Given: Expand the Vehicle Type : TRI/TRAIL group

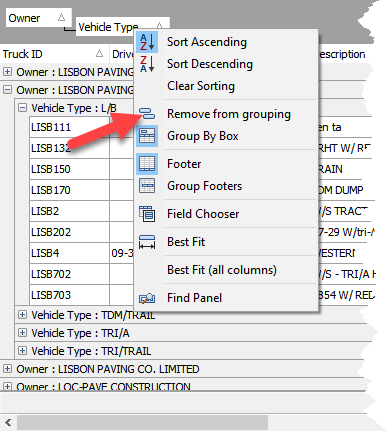Looking at the screenshot, I should [x=22, y=351].
